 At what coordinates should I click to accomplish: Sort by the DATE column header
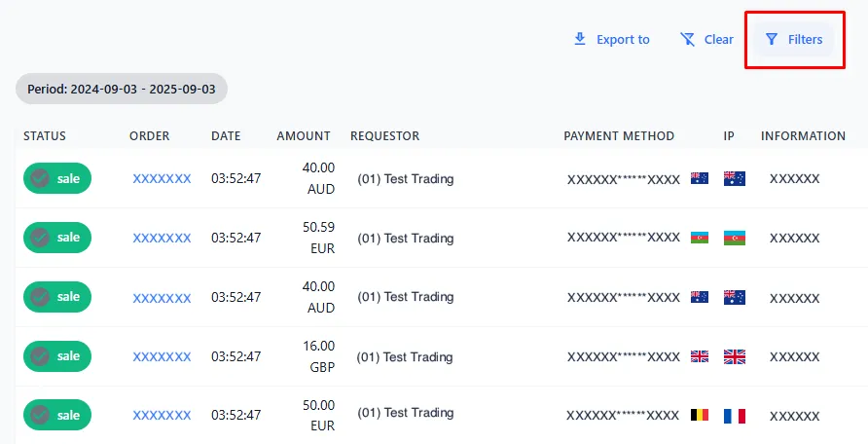point(226,136)
